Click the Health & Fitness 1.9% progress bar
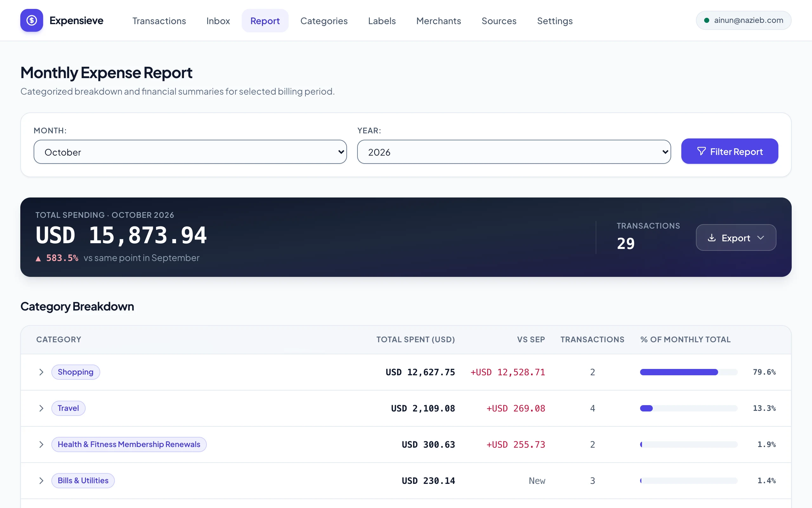Viewport: 812px width, 508px height. [x=689, y=444]
